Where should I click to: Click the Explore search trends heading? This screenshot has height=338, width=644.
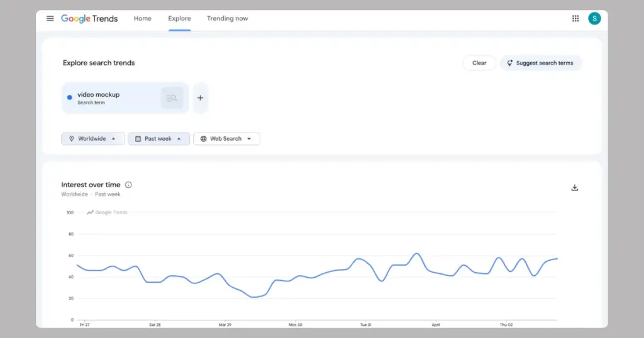tap(99, 63)
